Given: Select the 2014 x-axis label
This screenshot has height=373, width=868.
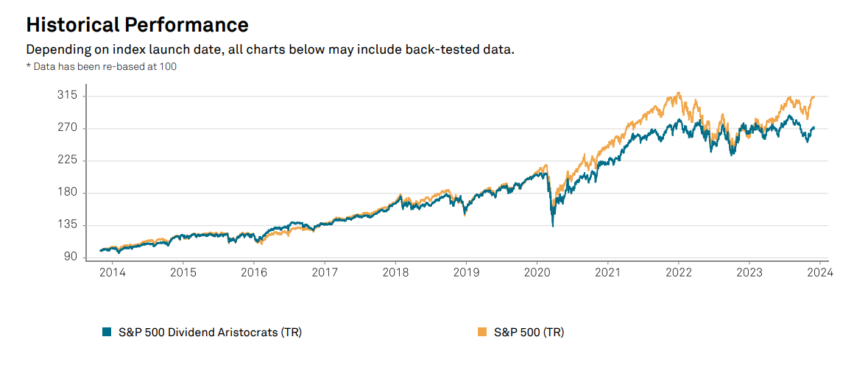Looking at the screenshot, I should (x=112, y=273).
